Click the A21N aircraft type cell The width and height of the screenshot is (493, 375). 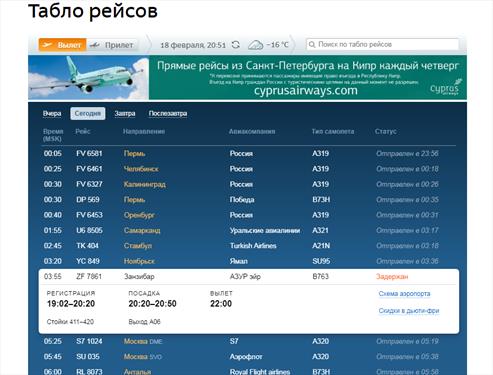click(321, 246)
